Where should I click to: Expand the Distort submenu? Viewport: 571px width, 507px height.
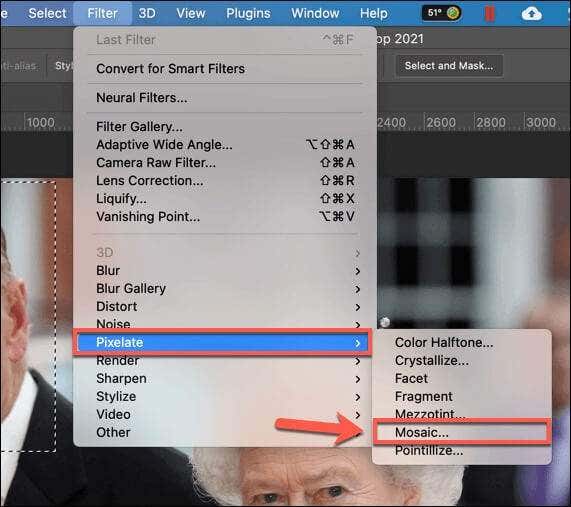point(225,307)
